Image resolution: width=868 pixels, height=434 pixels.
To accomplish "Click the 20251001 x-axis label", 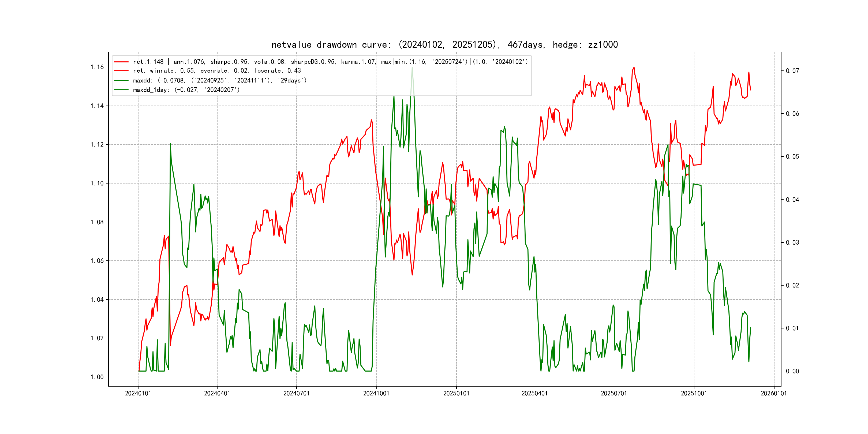I will [694, 394].
